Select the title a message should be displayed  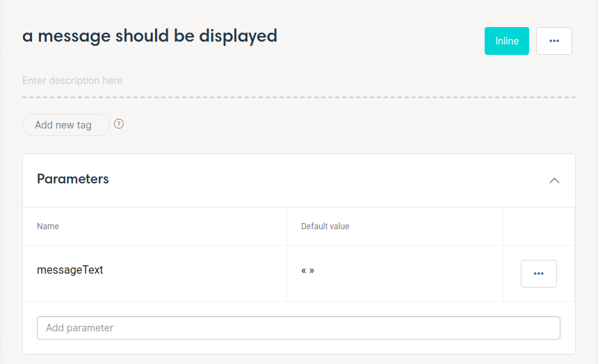(149, 37)
